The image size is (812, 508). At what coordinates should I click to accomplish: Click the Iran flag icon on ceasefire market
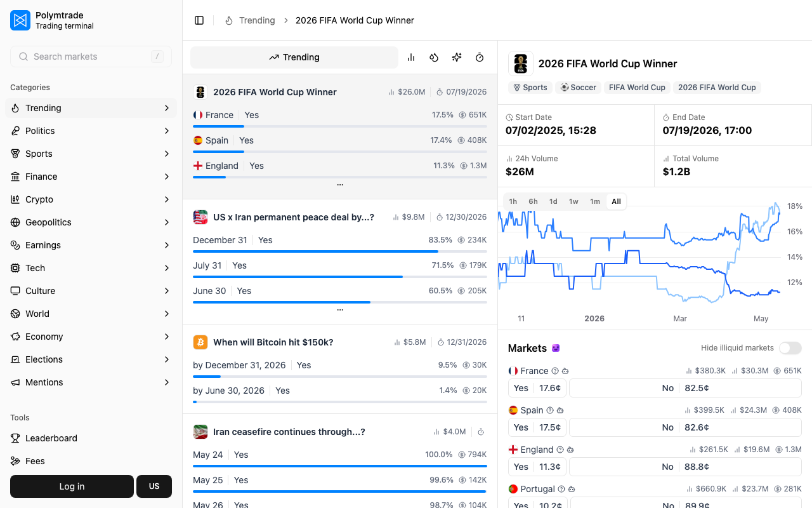(x=200, y=432)
